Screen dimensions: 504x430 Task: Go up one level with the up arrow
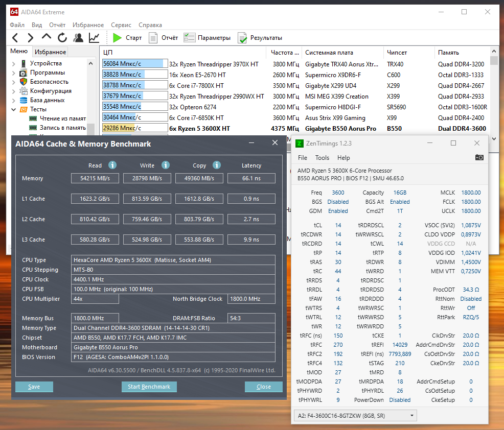(47, 37)
